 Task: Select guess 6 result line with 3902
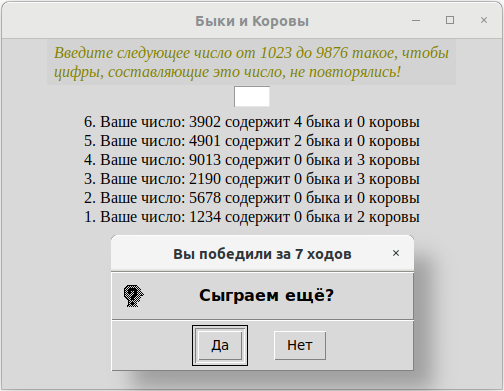[x=252, y=122]
